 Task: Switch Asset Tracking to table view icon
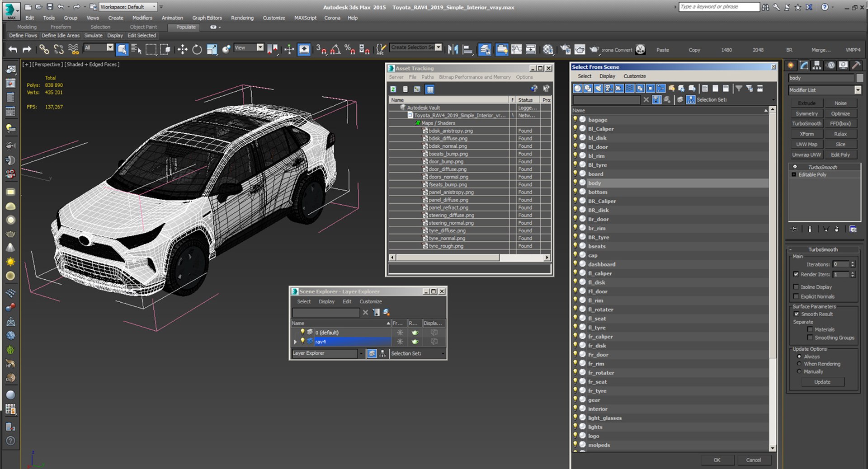click(430, 89)
